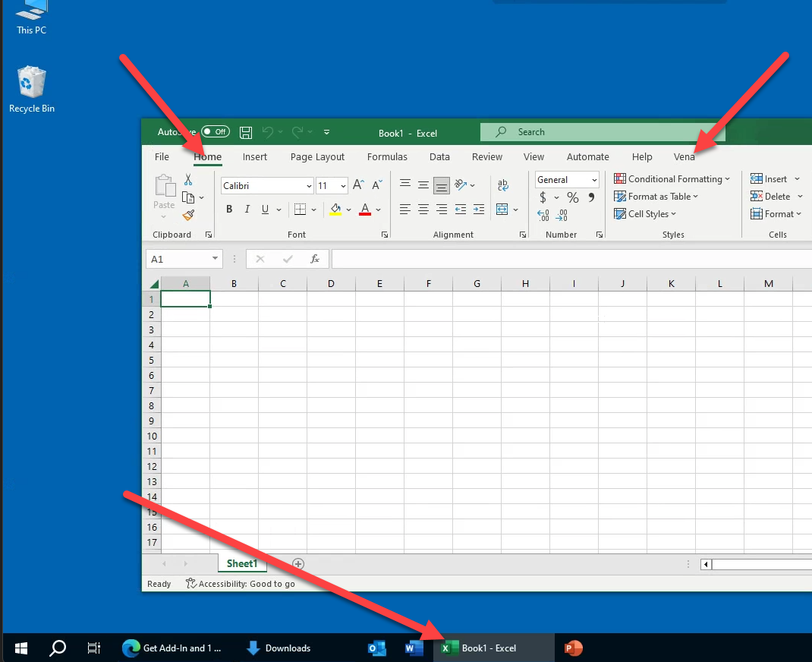Select the Format Painter brush
This screenshot has width=812, height=662.
[x=188, y=215]
